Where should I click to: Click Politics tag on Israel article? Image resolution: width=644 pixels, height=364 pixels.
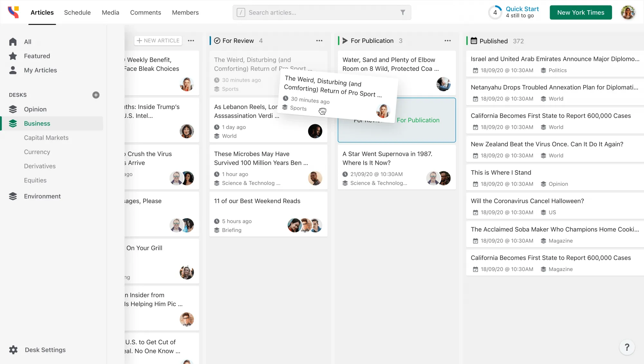(x=554, y=70)
